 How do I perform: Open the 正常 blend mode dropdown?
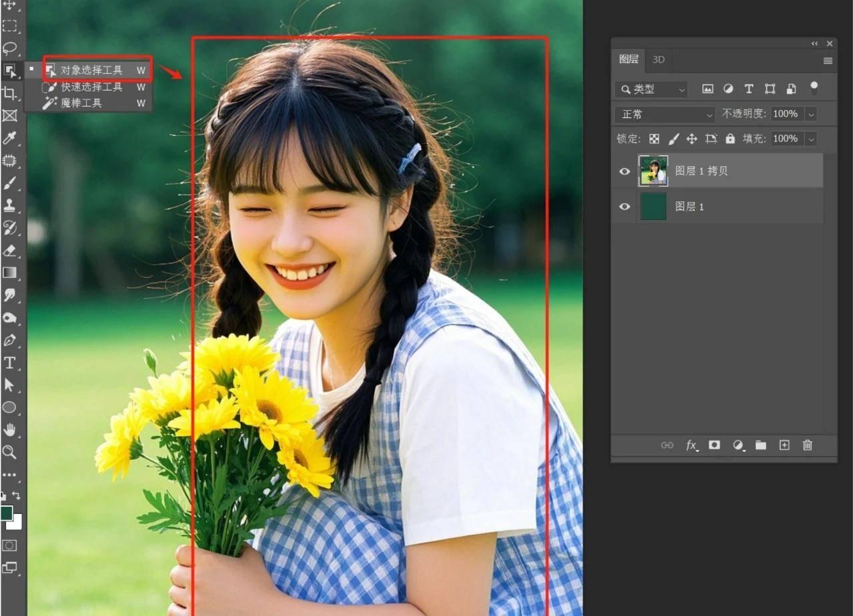click(x=664, y=114)
